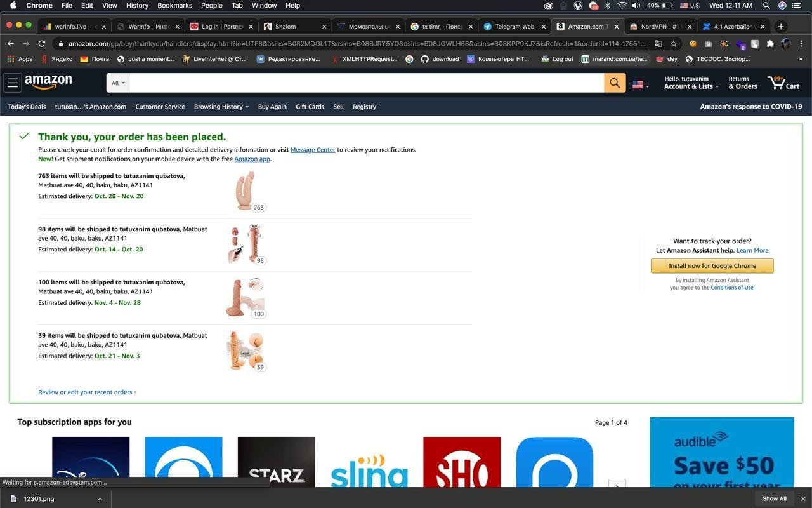Click the Wi-Fi status icon
Screen dimensions: 812x508
pyautogui.click(x=622, y=5)
